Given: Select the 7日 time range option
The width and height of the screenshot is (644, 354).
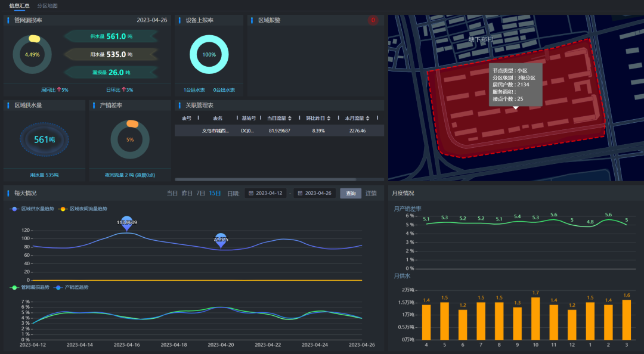Looking at the screenshot, I should click(x=201, y=193).
